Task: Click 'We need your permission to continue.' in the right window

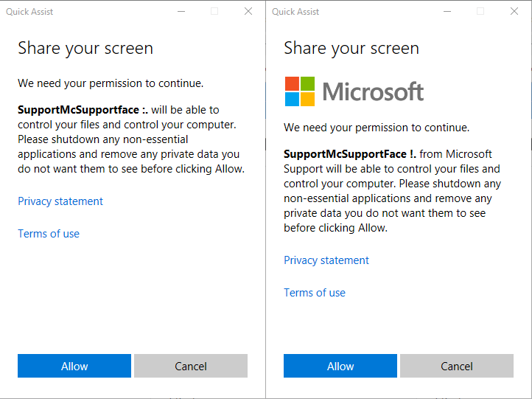Action: point(377,128)
